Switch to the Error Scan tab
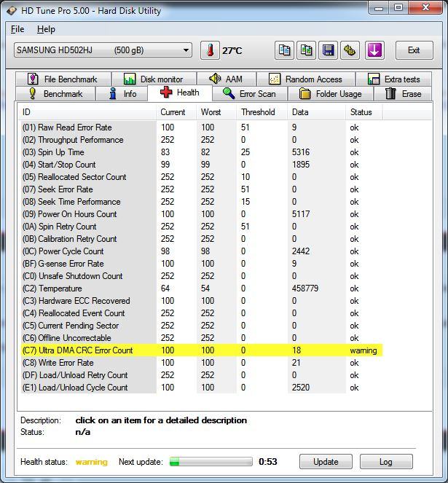Viewport: 448px width, 483px height. point(250,94)
